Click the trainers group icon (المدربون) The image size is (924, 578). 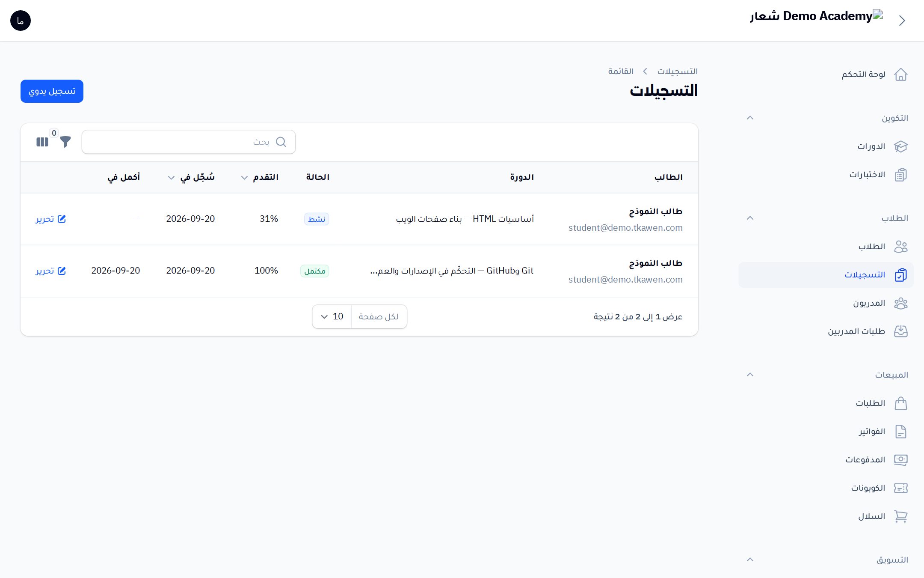tap(900, 303)
